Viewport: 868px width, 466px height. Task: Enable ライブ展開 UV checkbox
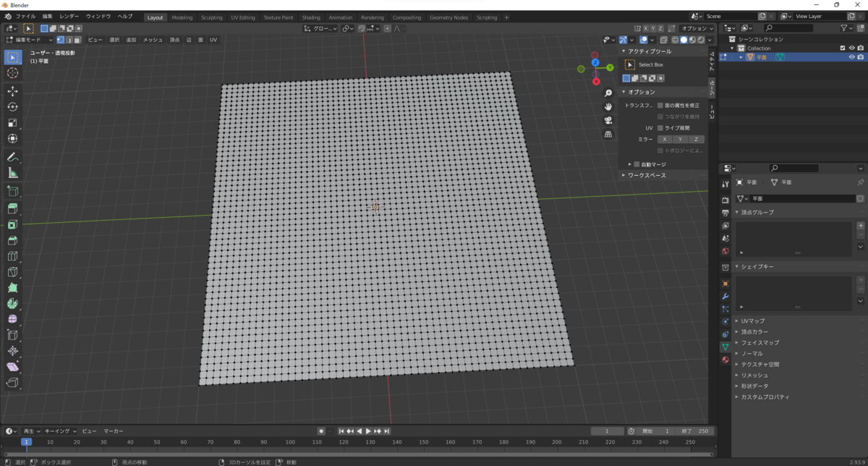tap(660, 127)
